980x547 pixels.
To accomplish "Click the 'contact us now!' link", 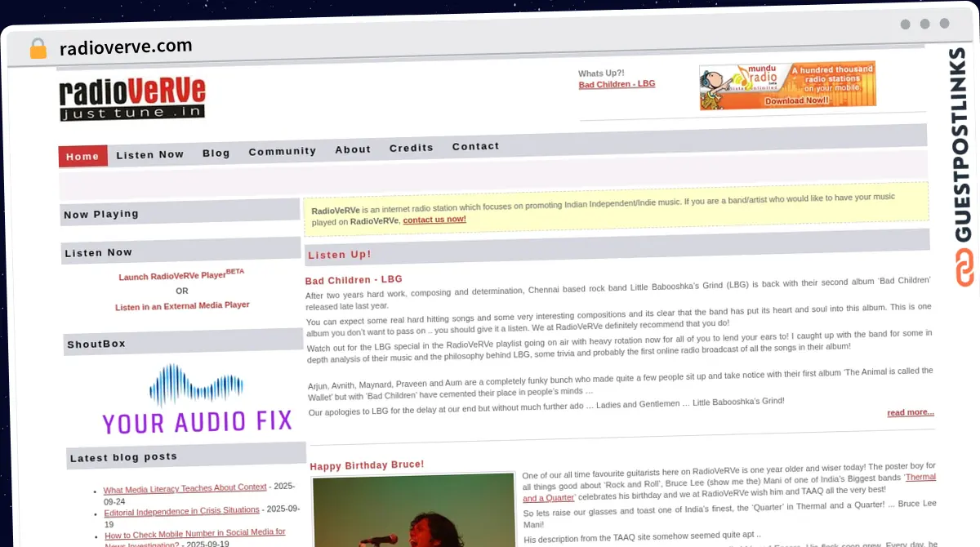I will [434, 220].
